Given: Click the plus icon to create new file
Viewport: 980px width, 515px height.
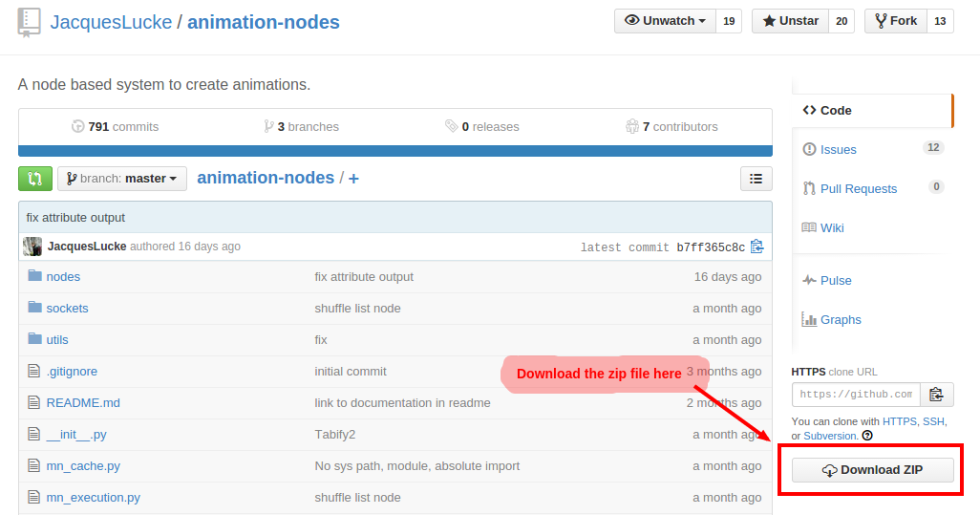Looking at the screenshot, I should coord(353,179).
